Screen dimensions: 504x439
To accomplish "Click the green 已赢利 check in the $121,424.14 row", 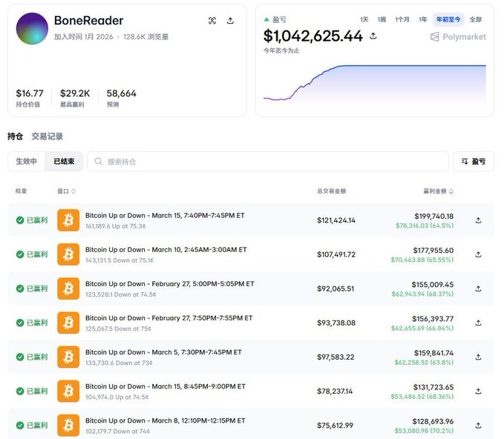I will click(x=20, y=220).
